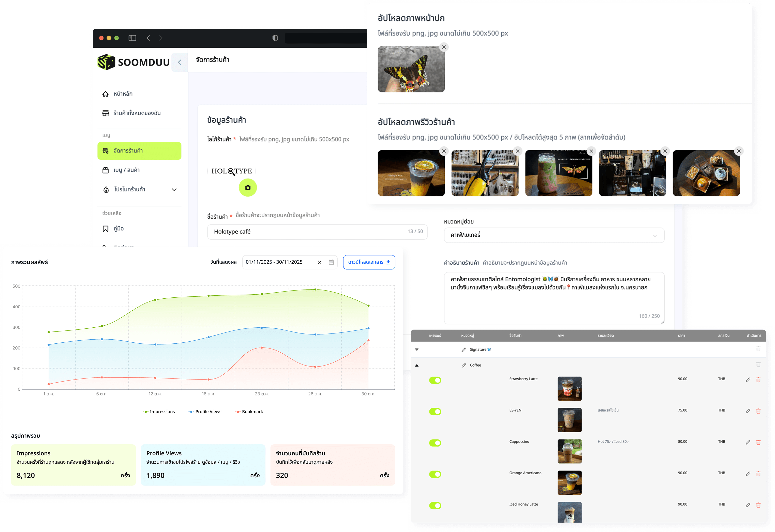The height and width of the screenshot is (532, 775).
Task: Open the หมวดหมู่ย่อย dropdown showing คาเฟ่/เบเกอรี่
Action: [x=554, y=235]
